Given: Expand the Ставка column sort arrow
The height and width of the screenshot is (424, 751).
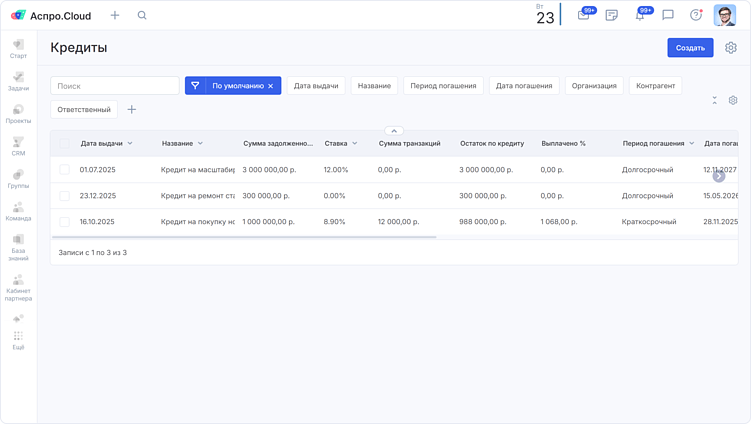Looking at the screenshot, I should click(355, 144).
